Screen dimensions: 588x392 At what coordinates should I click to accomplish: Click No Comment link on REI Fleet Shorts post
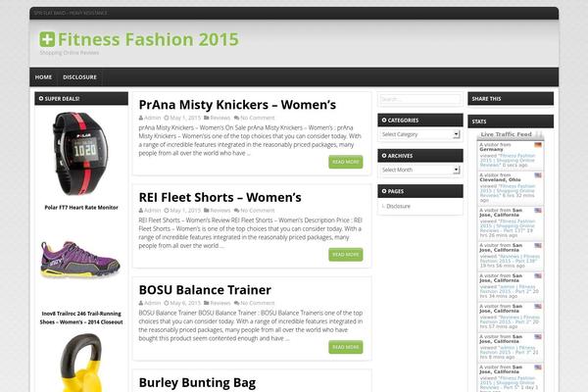click(257, 211)
